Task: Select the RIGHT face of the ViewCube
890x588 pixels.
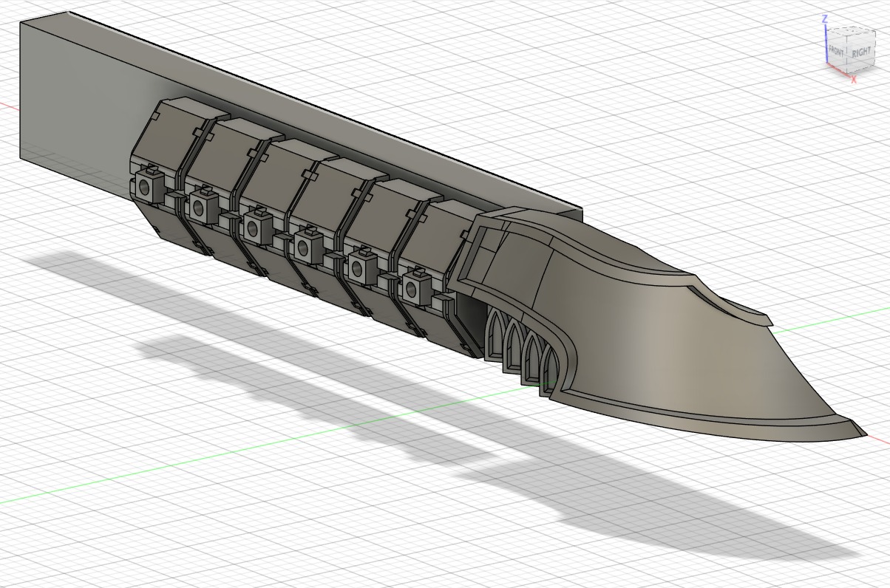Action: [861, 52]
